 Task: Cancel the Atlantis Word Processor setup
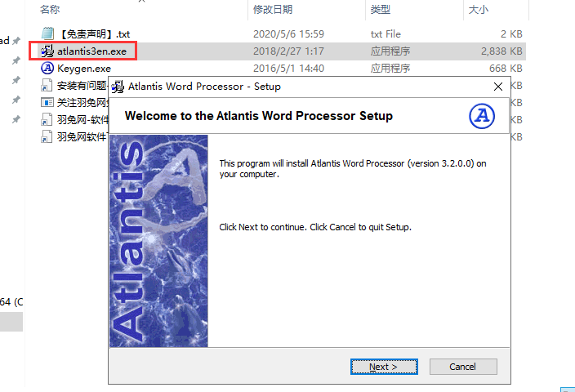point(463,367)
